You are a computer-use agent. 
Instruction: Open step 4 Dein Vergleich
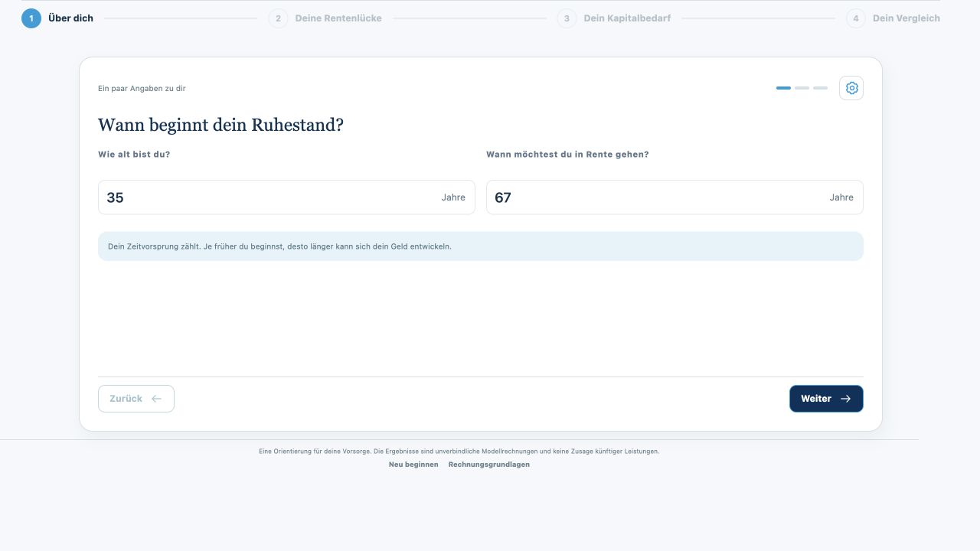[x=893, y=18]
